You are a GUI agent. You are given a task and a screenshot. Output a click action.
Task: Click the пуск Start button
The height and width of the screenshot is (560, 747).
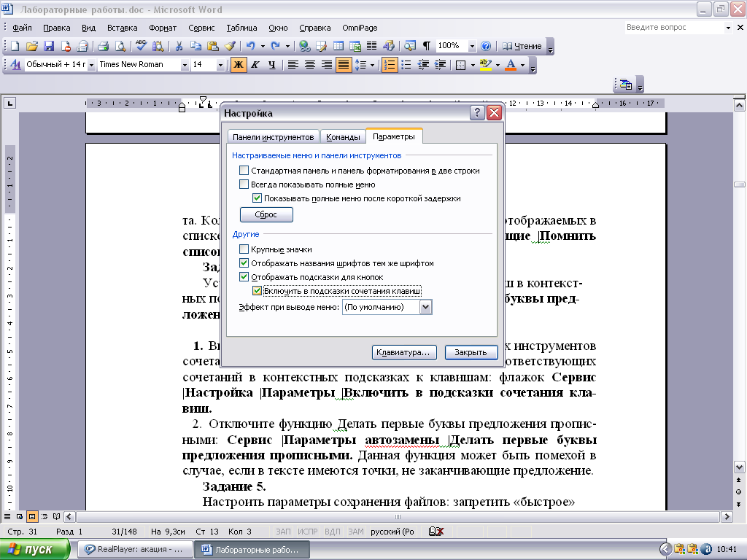[x=34, y=549]
